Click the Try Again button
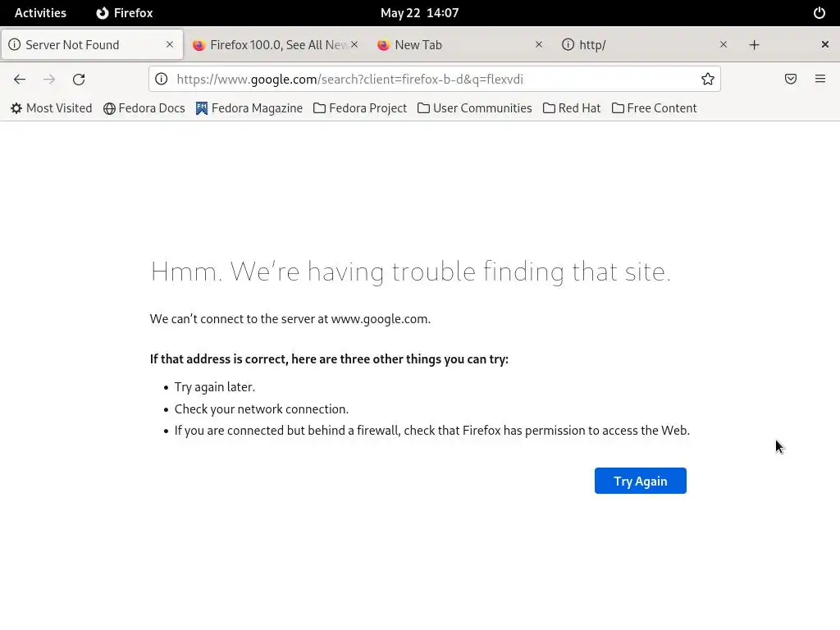This screenshot has height=630, width=840. click(640, 481)
